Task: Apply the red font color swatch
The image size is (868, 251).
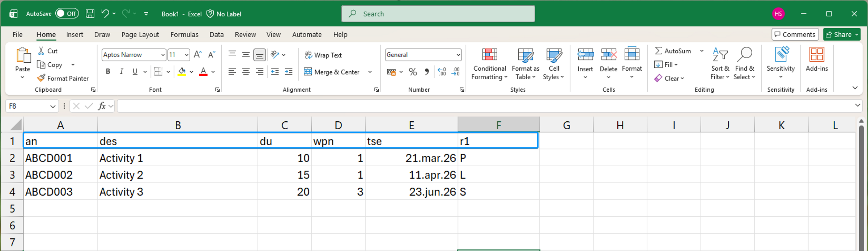Action: coord(203,72)
